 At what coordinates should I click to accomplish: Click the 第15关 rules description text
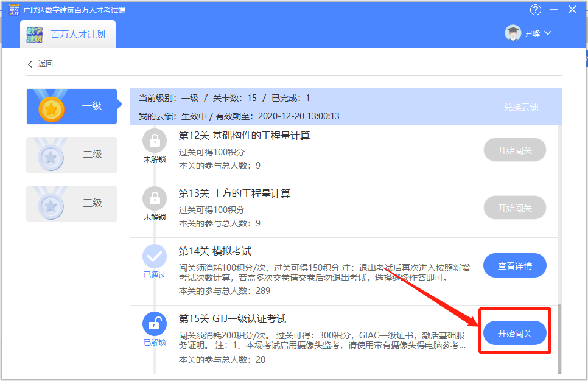(322, 340)
